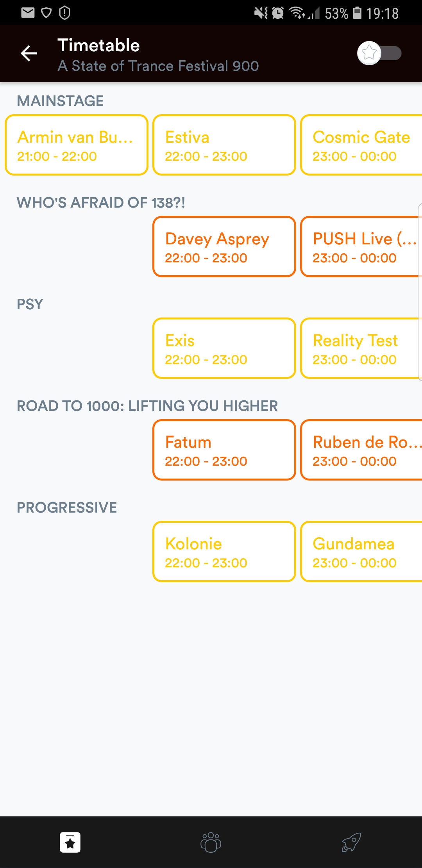
Task: Tap the battery status icon
Action: pos(357,13)
